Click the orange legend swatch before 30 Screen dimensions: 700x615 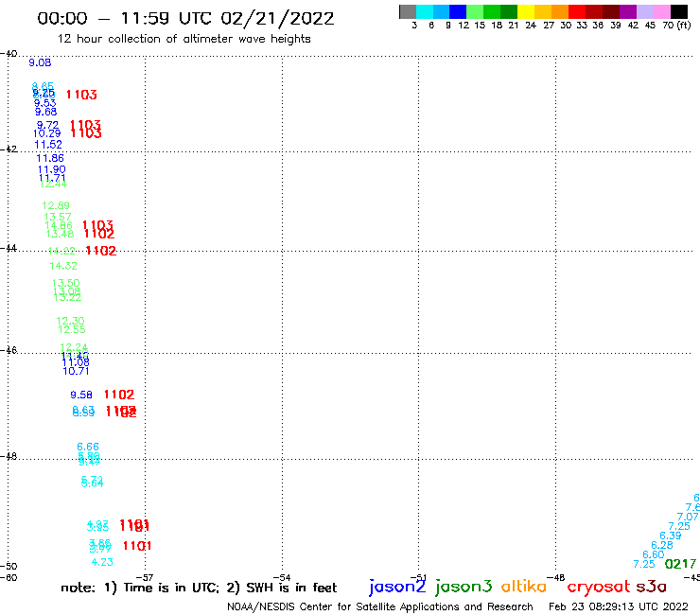[560, 11]
